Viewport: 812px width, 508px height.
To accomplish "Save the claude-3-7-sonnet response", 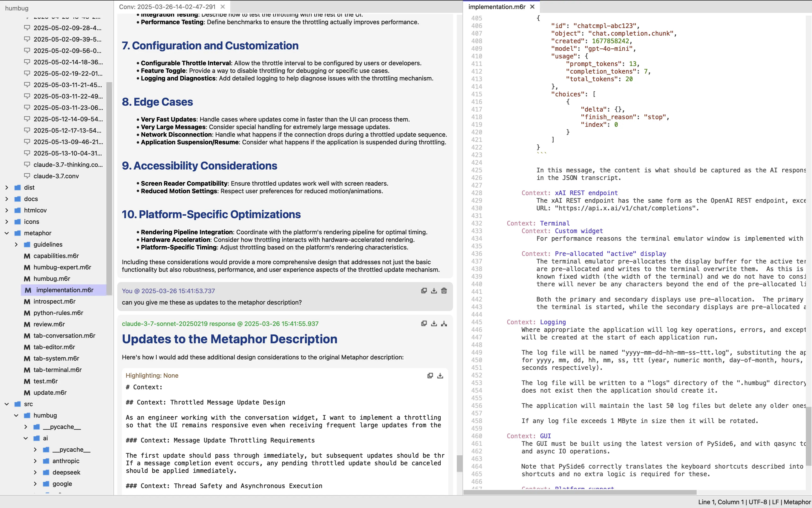I will click(x=434, y=324).
